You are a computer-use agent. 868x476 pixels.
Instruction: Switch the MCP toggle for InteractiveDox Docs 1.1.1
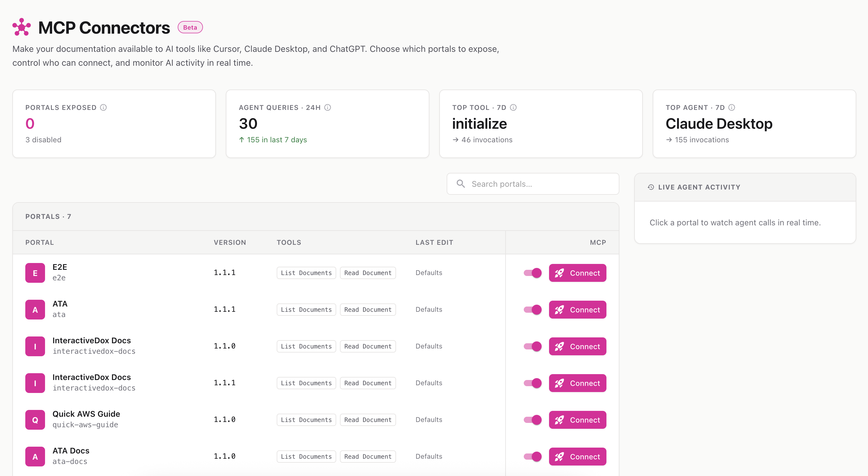(532, 383)
